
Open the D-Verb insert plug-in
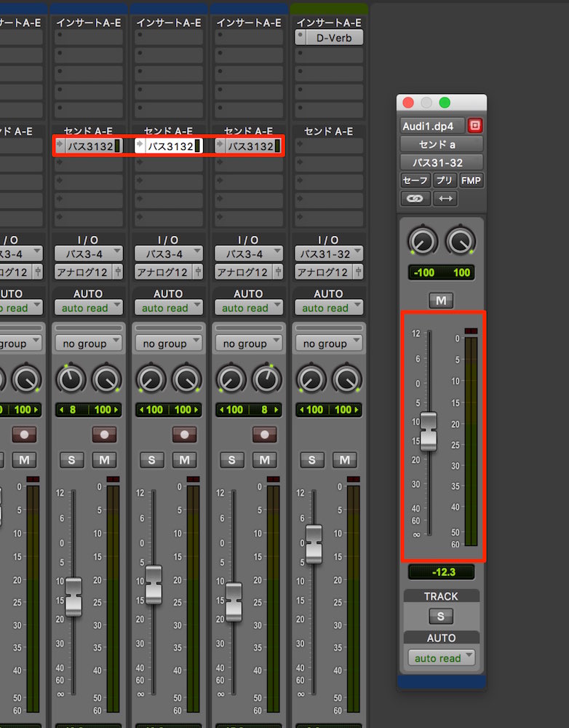pyautogui.click(x=334, y=38)
